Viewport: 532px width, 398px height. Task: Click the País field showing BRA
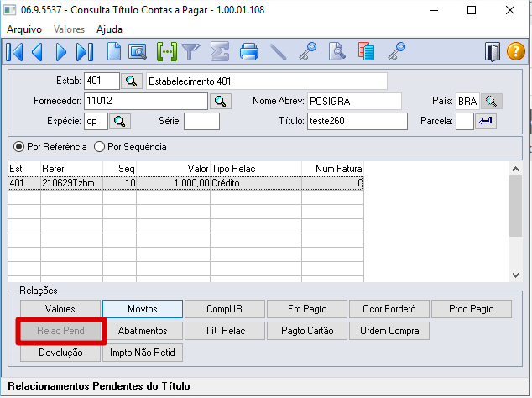pos(467,102)
